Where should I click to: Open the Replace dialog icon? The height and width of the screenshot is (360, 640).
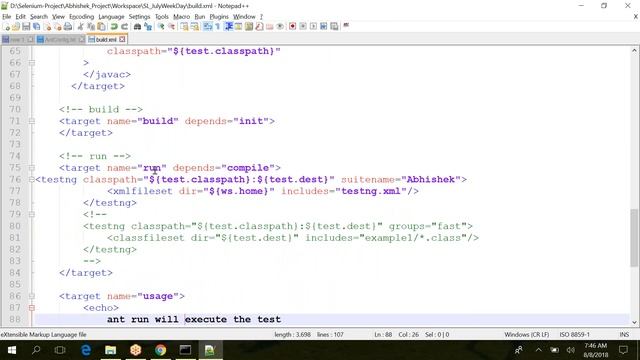point(148,26)
